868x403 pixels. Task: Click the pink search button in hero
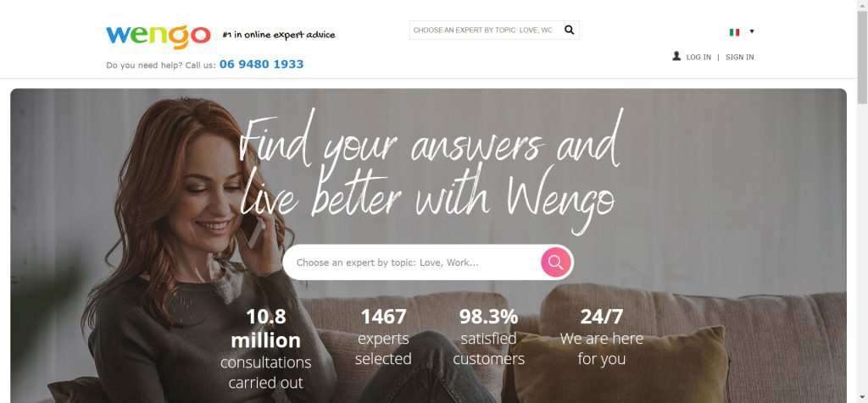point(556,262)
